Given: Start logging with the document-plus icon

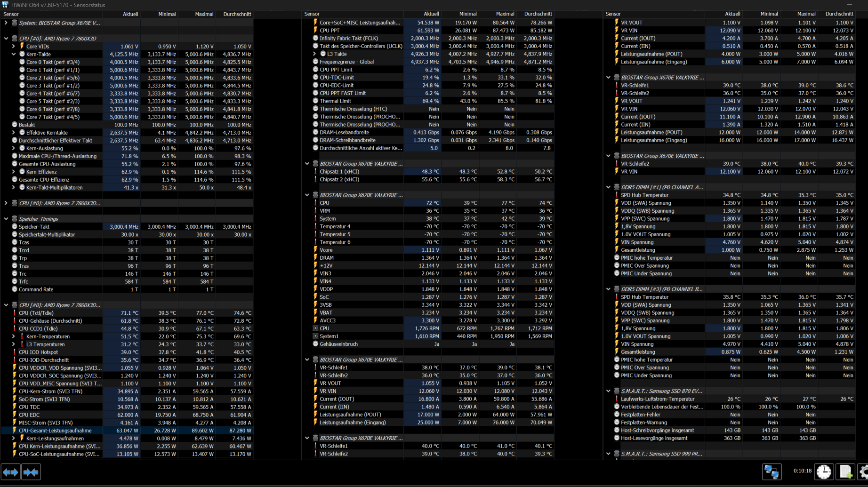Looking at the screenshot, I should point(846,471).
